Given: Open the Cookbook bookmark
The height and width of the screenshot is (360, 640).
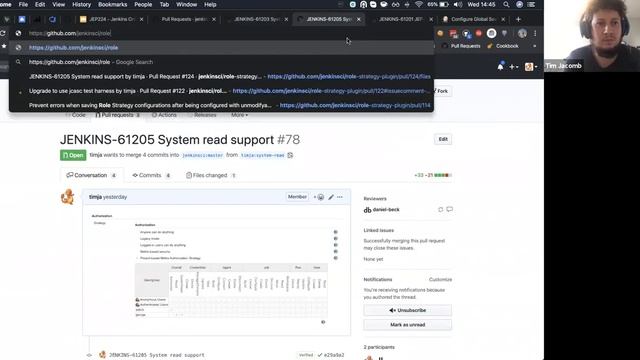Looking at the screenshot, I should (503, 46).
